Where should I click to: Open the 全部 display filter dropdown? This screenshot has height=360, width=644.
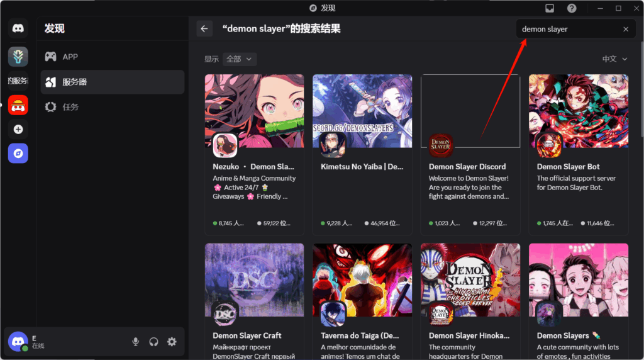[x=240, y=59]
